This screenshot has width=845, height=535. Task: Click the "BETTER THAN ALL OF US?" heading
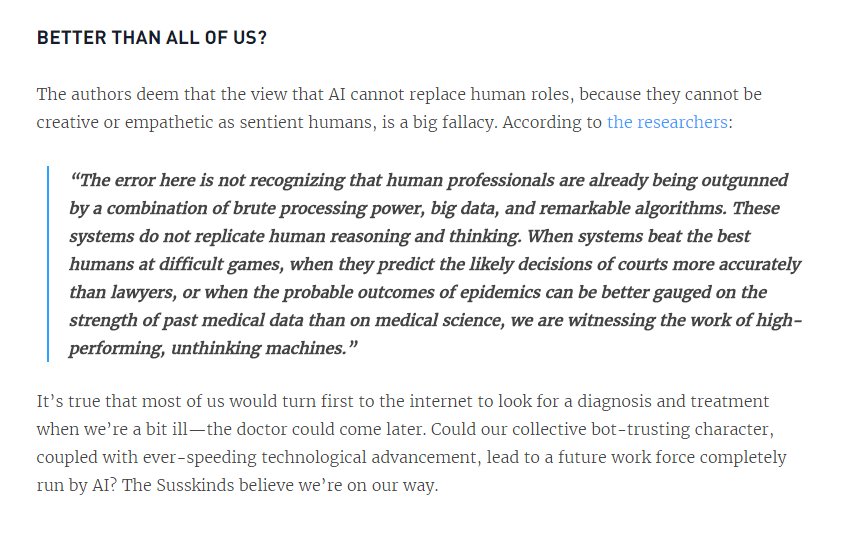pos(152,38)
